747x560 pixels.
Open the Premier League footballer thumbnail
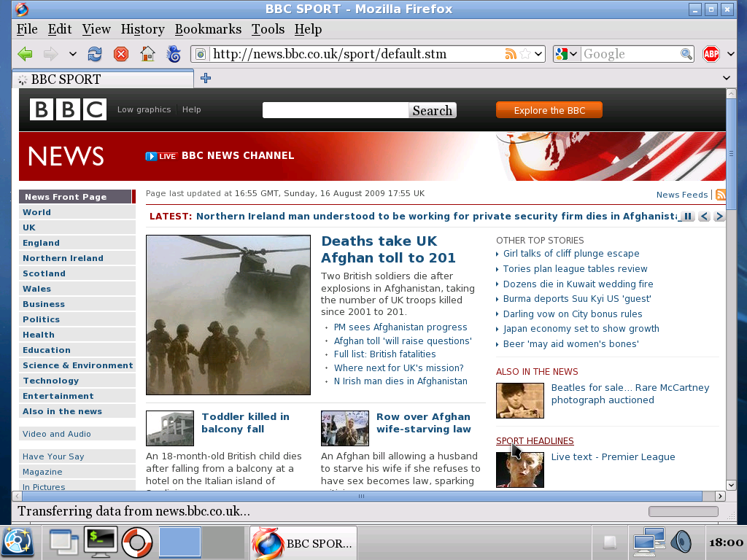click(x=519, y=470)
